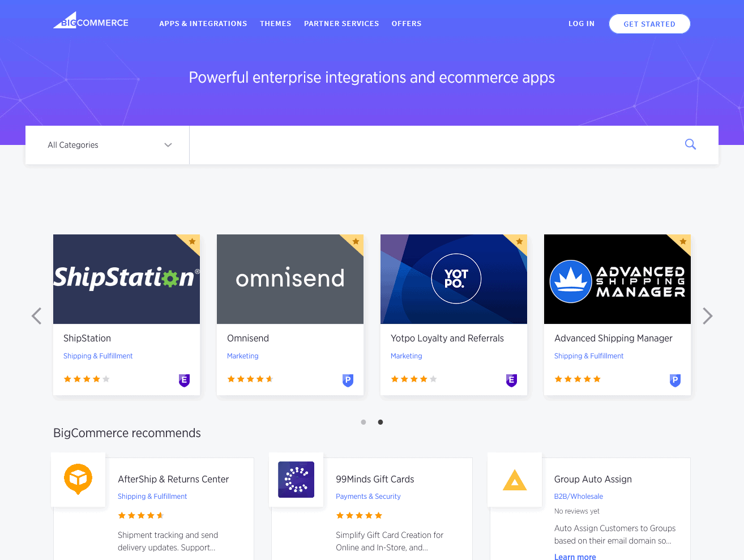
Task: Click the Get Started button
Action: (x=649, y=24)
